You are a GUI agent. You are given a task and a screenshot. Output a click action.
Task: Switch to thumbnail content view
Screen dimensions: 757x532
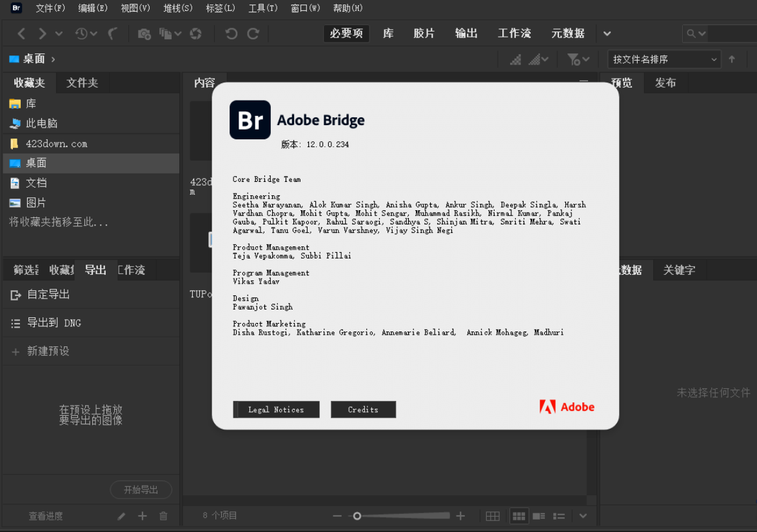519,516
